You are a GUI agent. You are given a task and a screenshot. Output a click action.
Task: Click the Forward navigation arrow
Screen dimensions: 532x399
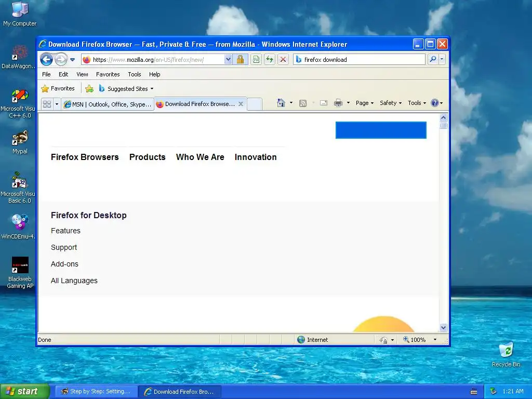[x=61, y=60]
